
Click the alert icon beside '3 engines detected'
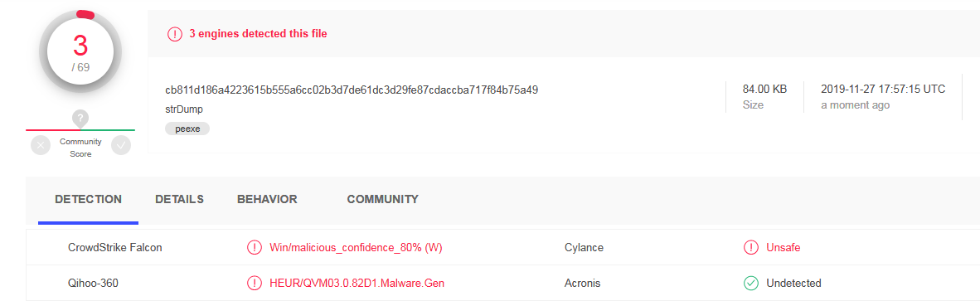point(175,34)
